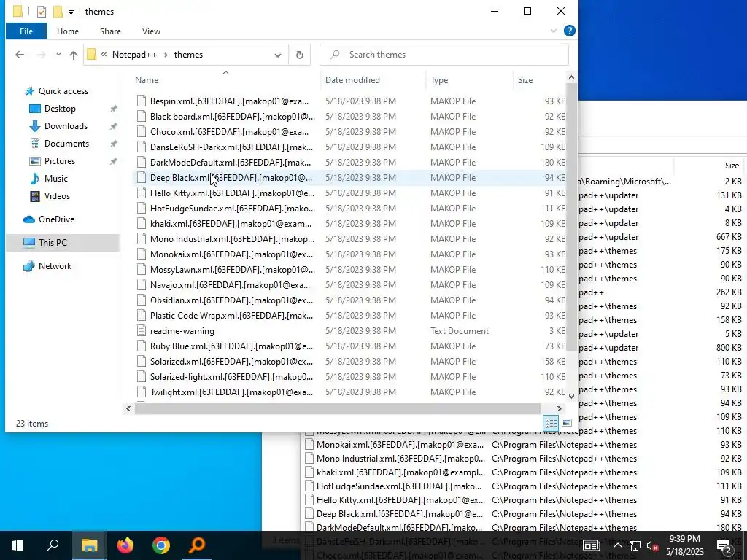Open the File ribbon tab
Screen dimensions: 747x560
pos(26,31)
